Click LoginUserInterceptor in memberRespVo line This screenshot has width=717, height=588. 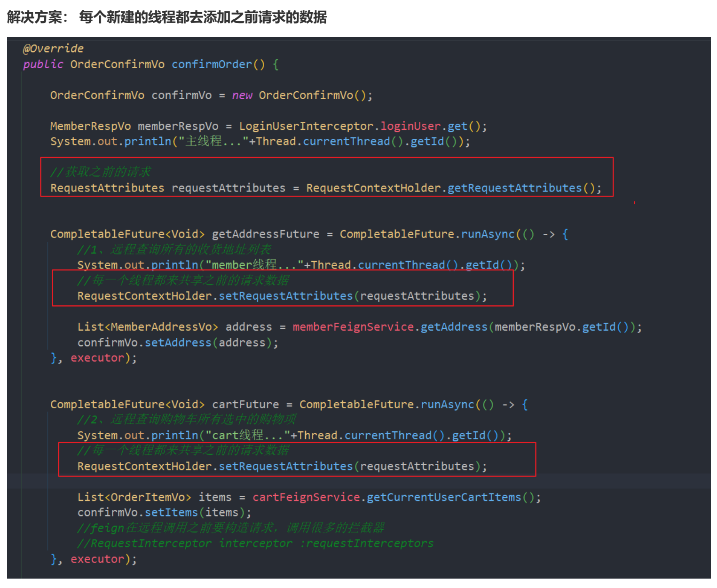coord(306,126)
